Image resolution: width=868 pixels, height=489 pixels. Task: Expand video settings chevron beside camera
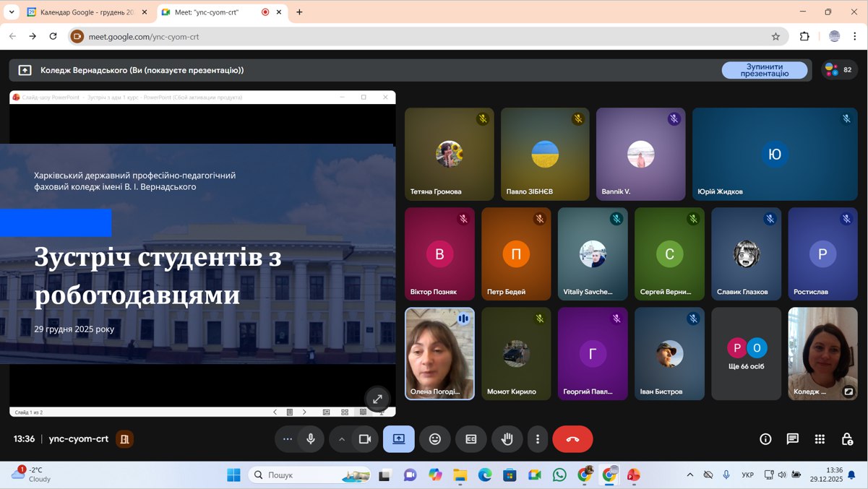tap(341, 439)
